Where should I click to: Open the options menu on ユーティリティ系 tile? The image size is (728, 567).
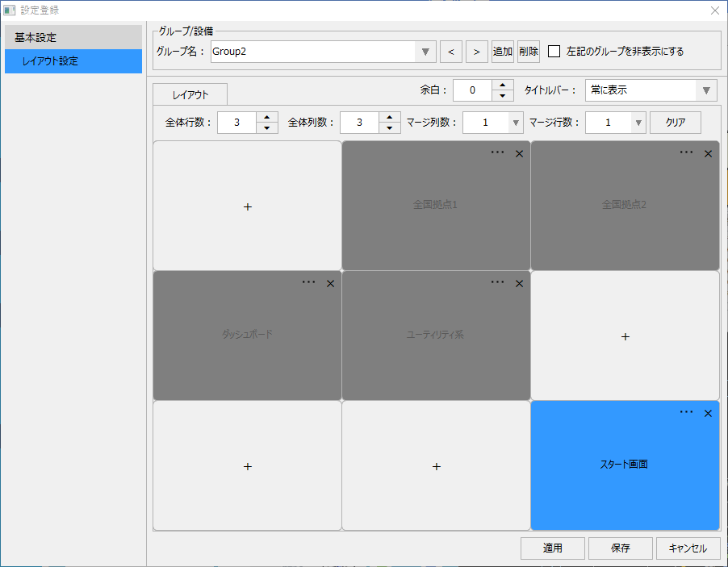[497, 282]
